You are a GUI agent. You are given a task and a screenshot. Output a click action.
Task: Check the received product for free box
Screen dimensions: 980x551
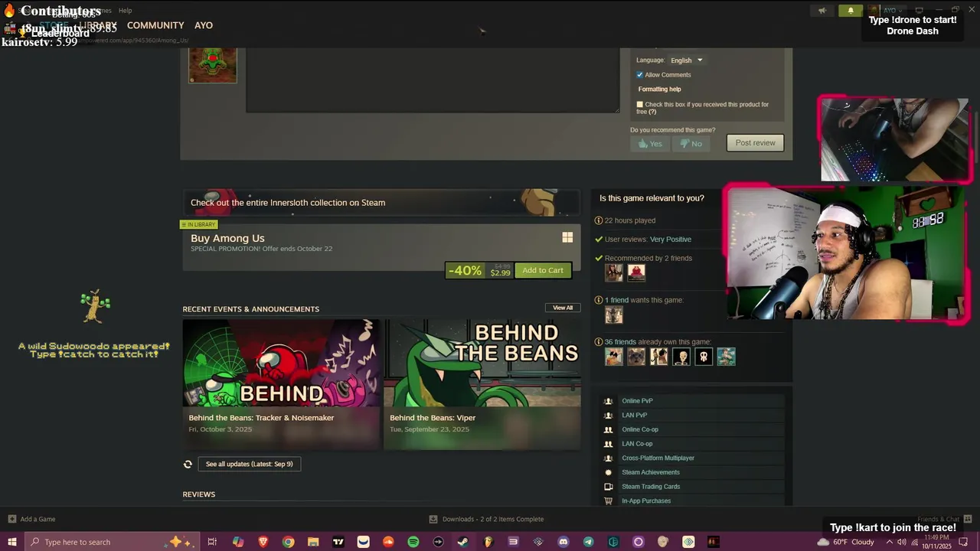pos(640,105)
